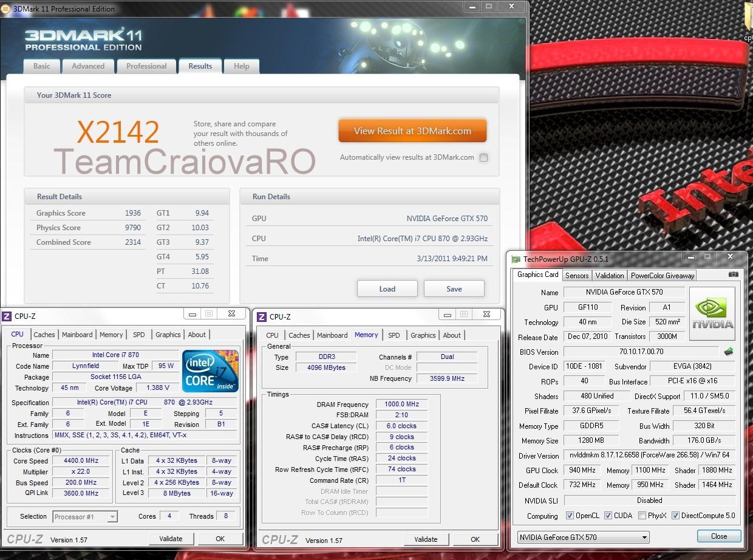Click OK in right CPU-Z window
The image size is (753, 560).
click(x=475, y=539)
